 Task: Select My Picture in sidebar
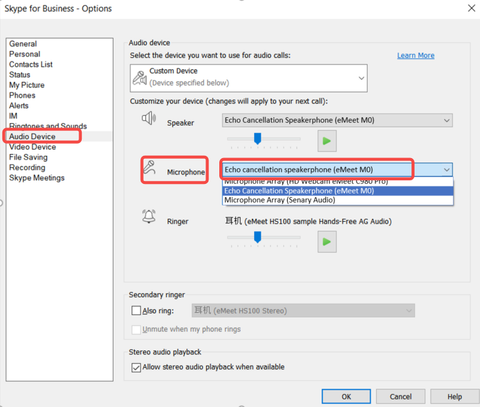27,85
